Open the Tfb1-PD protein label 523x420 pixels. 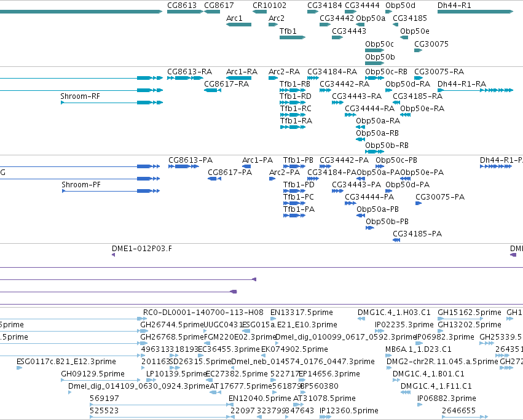click(299, 185)
